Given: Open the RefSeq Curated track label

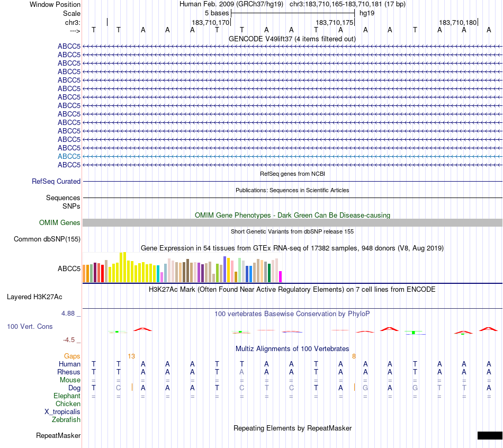Looking at the screenshot, I should click(x=56, y=181).
